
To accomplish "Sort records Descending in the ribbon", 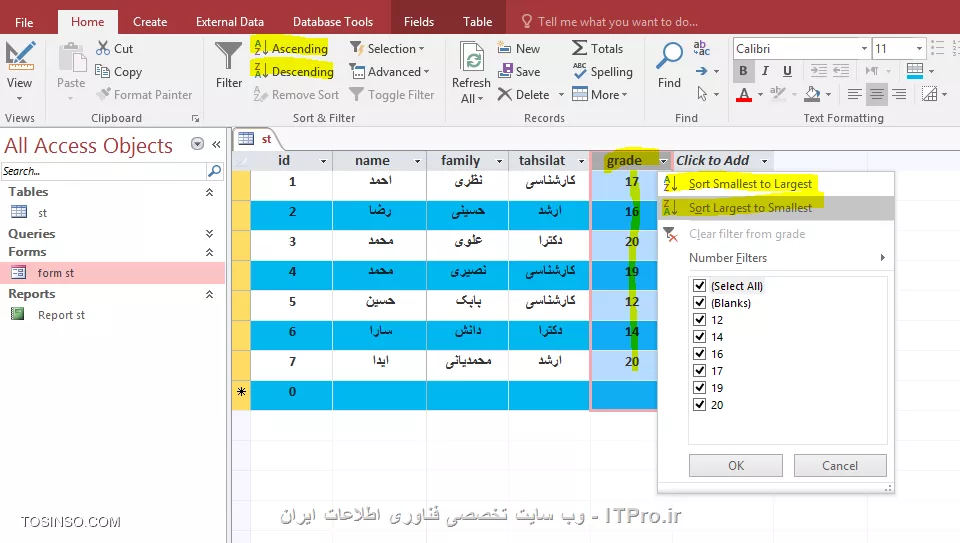I will click(293, 72).
